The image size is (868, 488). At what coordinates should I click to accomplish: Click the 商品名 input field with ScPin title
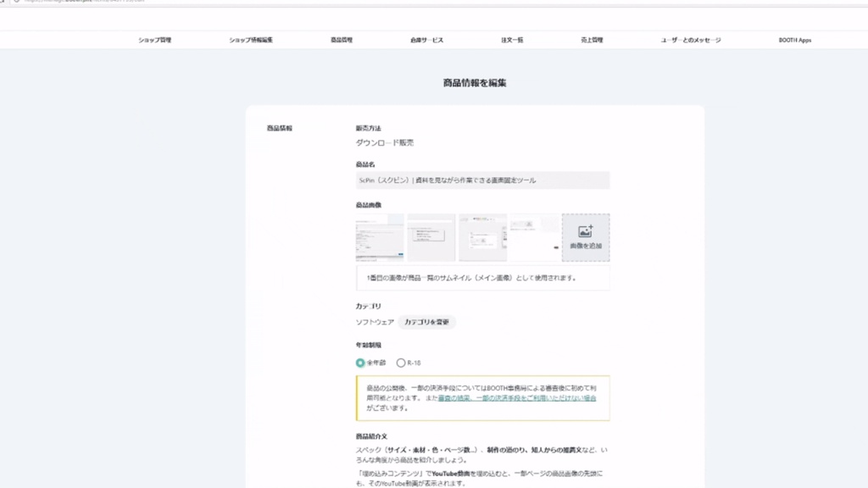click(482, 180)
